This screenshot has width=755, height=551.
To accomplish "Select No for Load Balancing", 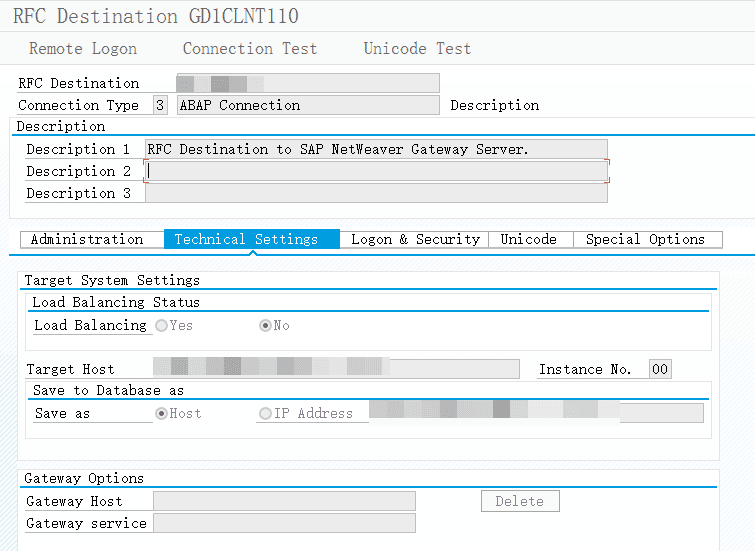I will click(266, 325).
